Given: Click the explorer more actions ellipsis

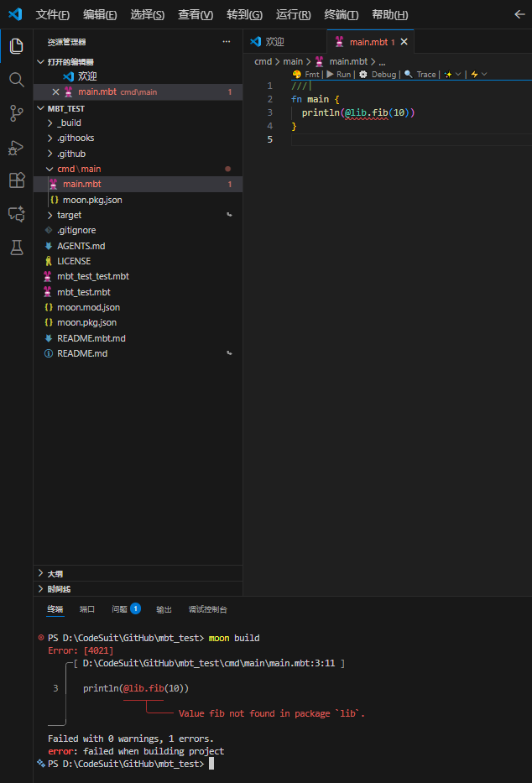Looking at the screenshot, I should pyautogui.click(x=226, y=41).
